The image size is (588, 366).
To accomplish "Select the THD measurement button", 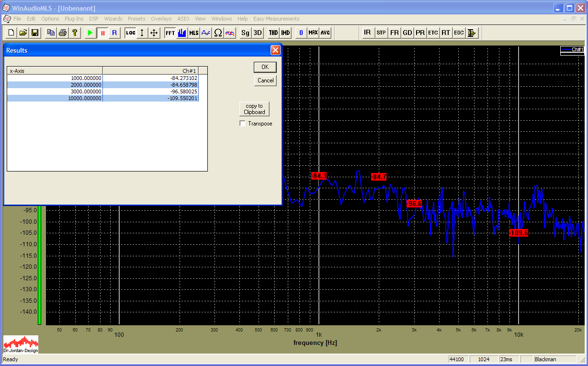I will [x=273, y=33].
